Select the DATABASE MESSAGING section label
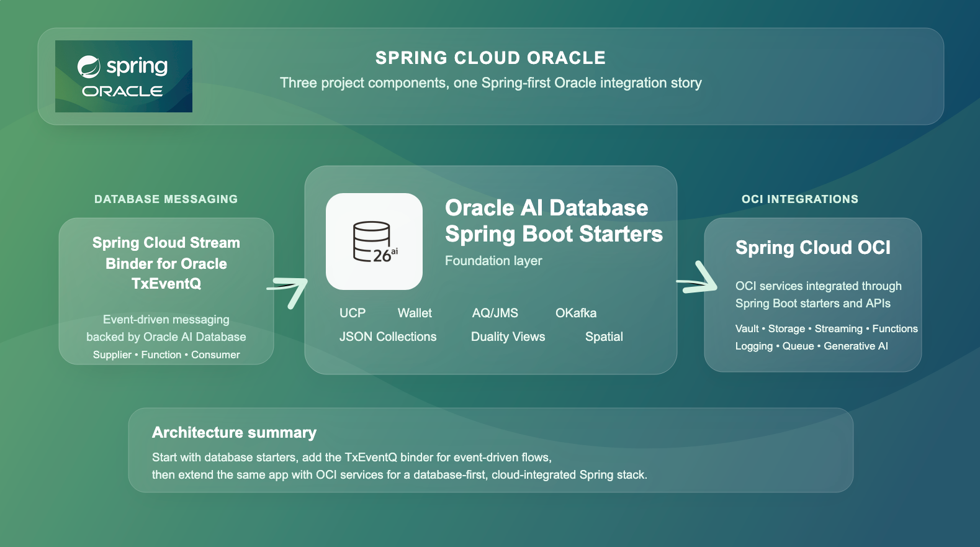Viewport: 980px width, 547px height. (x=166, y=199)
